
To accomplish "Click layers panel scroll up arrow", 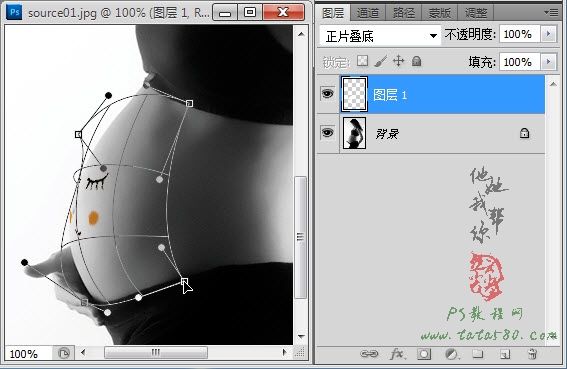I will 553,84.
